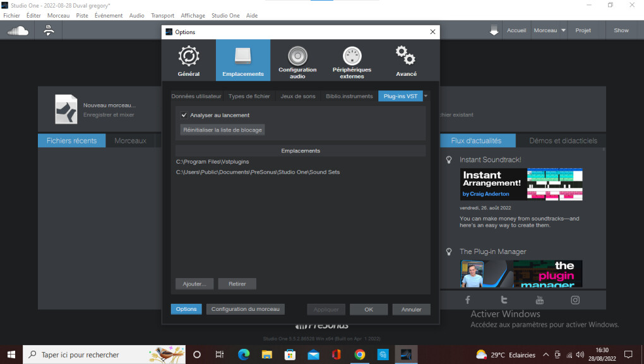Open the Événement menu
The height and width of the screenshot is (364, 644).
click(109, 16)
